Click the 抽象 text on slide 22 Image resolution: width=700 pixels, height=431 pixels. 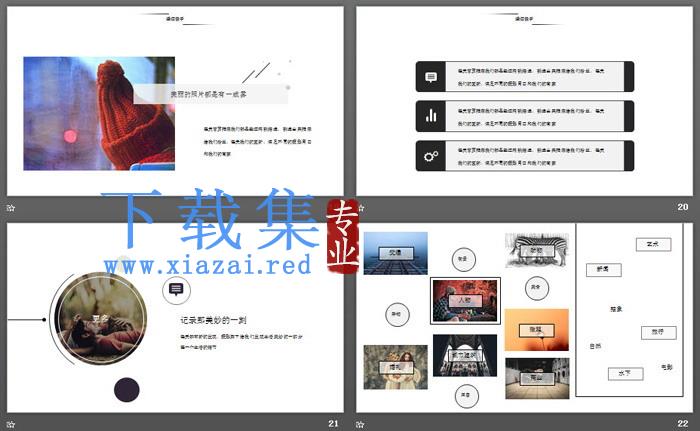click(616, 309)
